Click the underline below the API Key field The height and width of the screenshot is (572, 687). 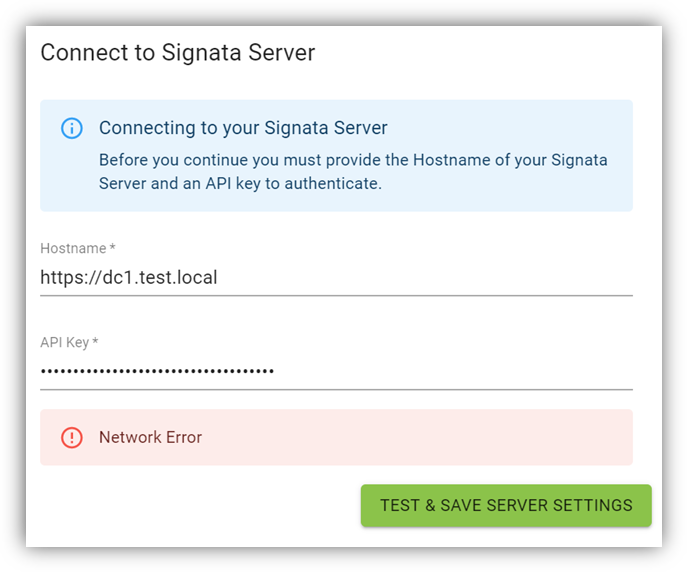tap(336, 389)
